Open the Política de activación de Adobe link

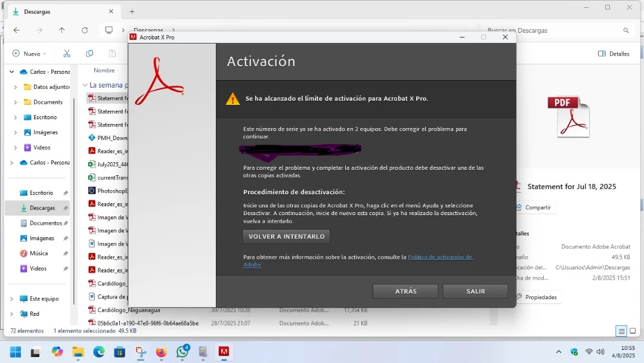(440, 257)
